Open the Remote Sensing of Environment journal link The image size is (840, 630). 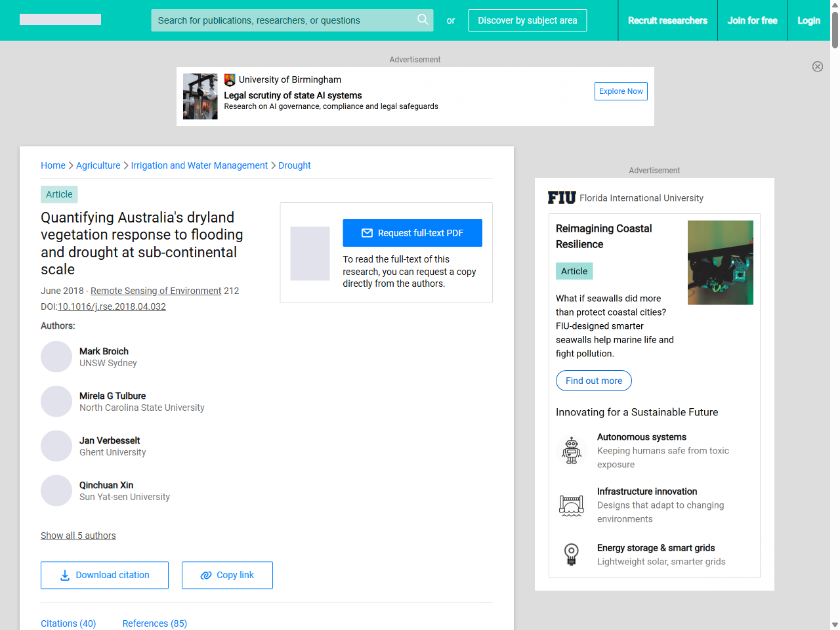(x=156, y=291)
